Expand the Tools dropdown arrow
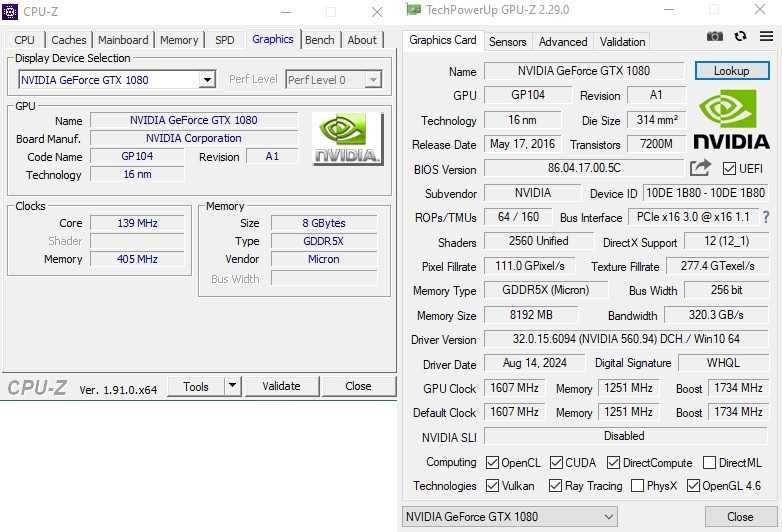 coord(233,386)
